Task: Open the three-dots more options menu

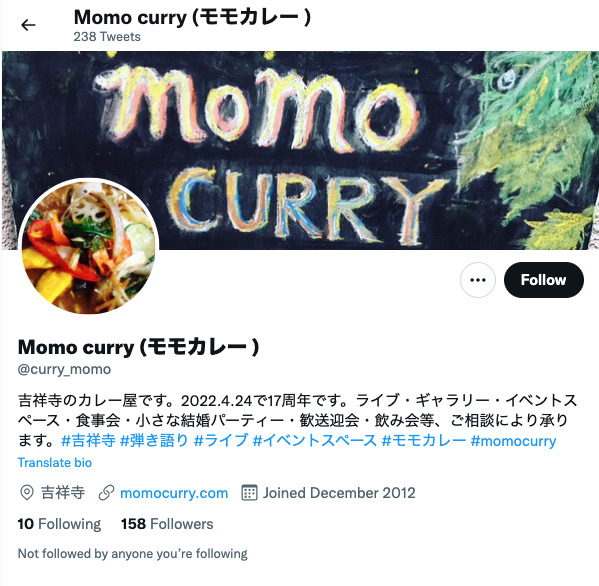Action: tap(478, 280)
